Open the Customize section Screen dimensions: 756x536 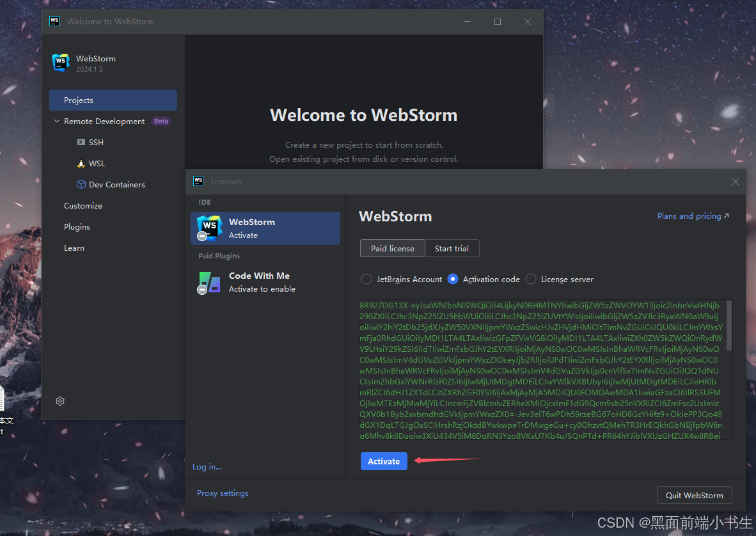pyautogui.click(x=83, y=206)
